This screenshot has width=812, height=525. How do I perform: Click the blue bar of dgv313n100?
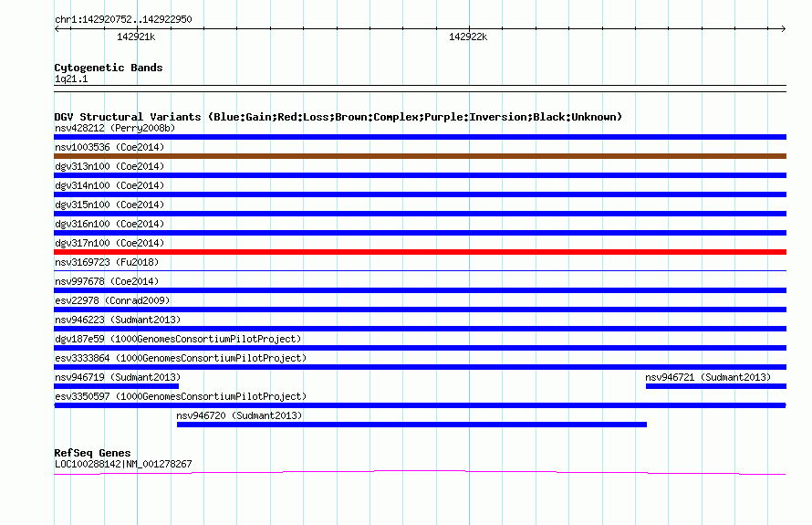coord(420,175)
